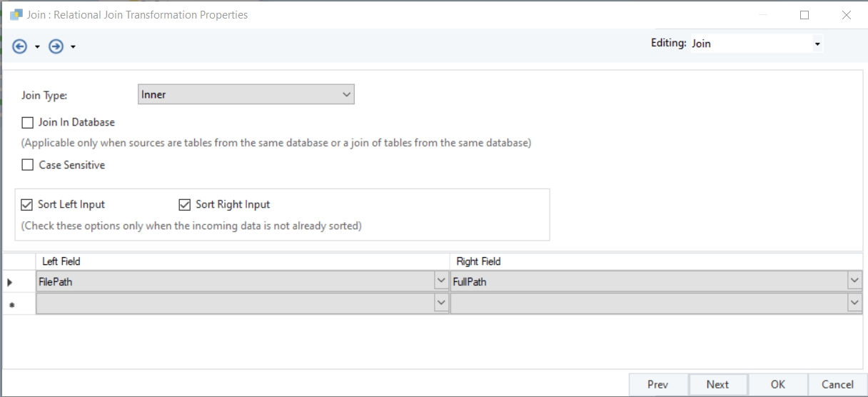
Task: Open the back arrow history dropdown
Action: (37, 47)
